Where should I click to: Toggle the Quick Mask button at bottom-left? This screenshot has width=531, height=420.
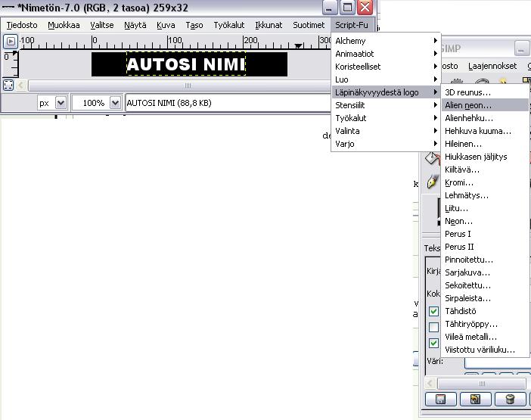(8, 86)
